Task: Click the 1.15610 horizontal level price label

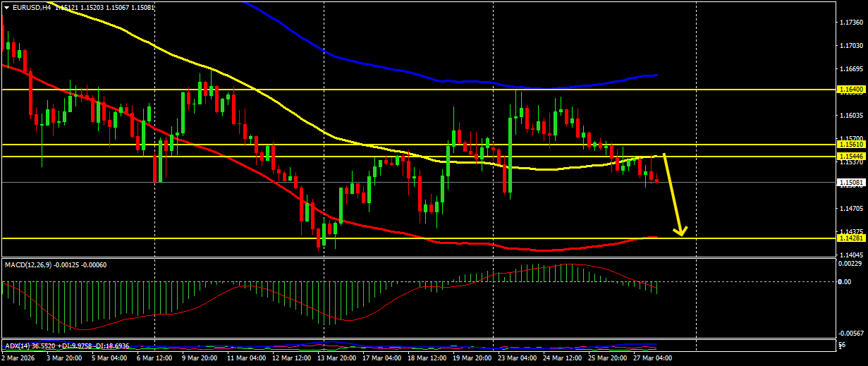Action: tap(850, 144)
